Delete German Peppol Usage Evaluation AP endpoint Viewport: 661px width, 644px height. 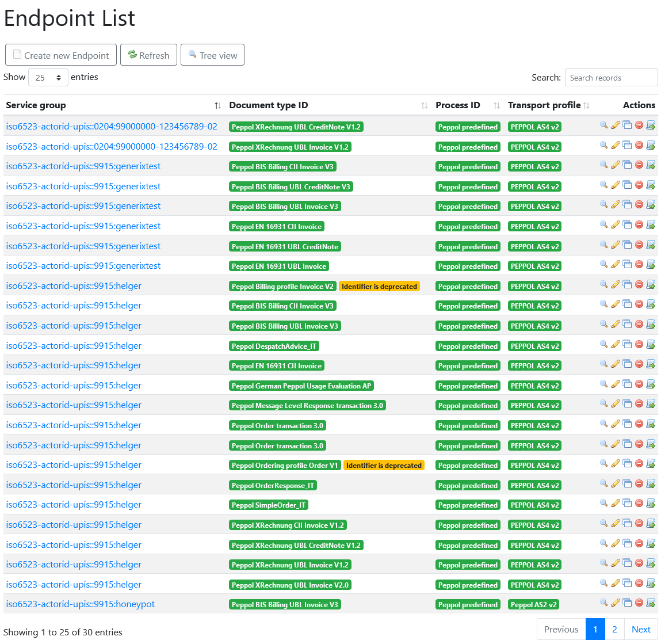point(639,384)
